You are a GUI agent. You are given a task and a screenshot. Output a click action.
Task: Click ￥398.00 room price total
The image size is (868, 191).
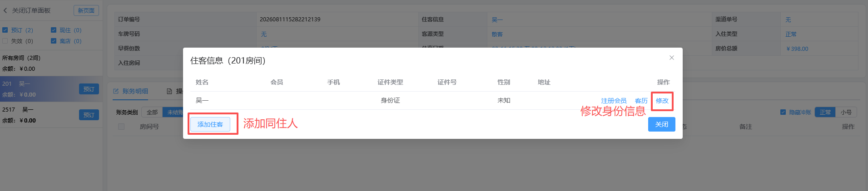coord(797,49)
